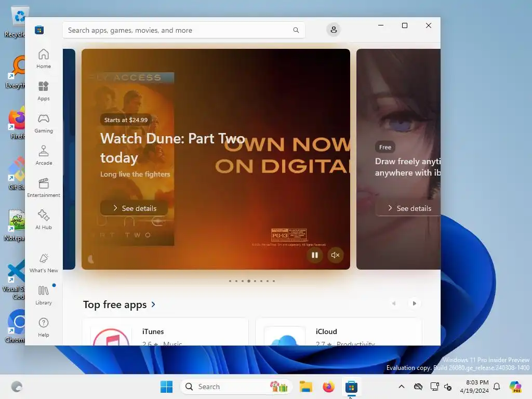The width and height of the screenshot is (532, 399).
Task: Click the muted volume tray icon
Action: pos(448,387)
